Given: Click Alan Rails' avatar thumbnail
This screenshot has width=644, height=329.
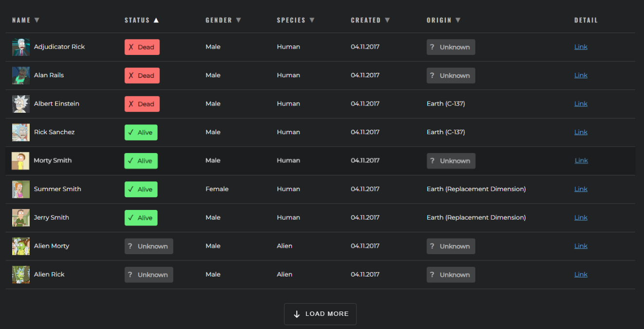Looking at the screenshot, I should (21, 75).
